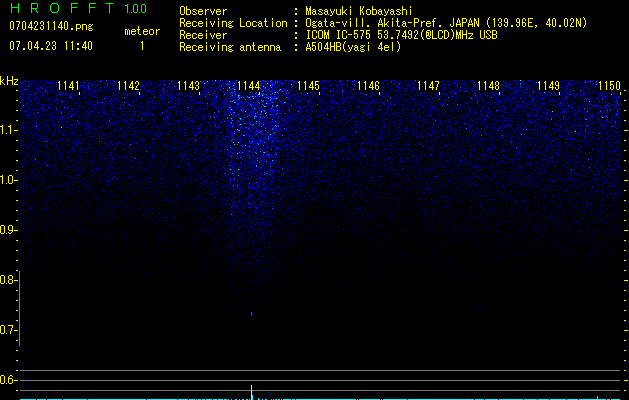Click the 1141 time axis label
629x400 pixels.
point(68,86)
